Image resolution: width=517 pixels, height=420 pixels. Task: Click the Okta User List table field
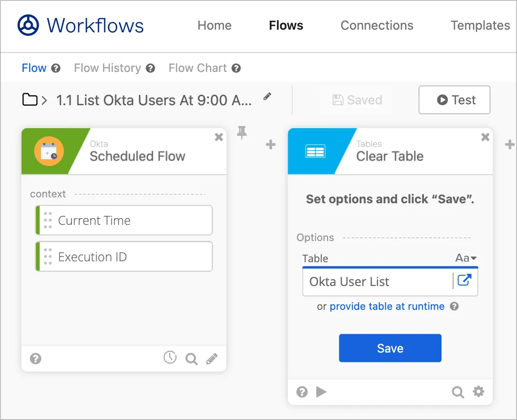pyautogui.click(x=377, y=281)
